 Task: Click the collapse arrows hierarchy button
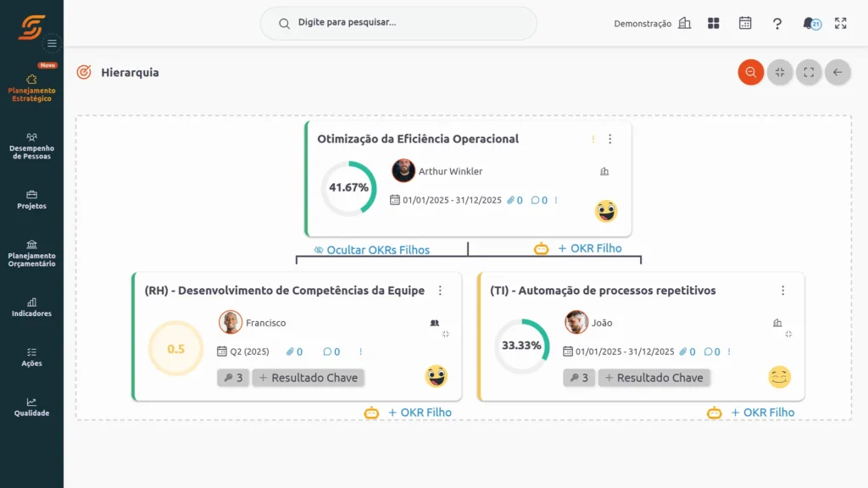(x=780, y=72)
